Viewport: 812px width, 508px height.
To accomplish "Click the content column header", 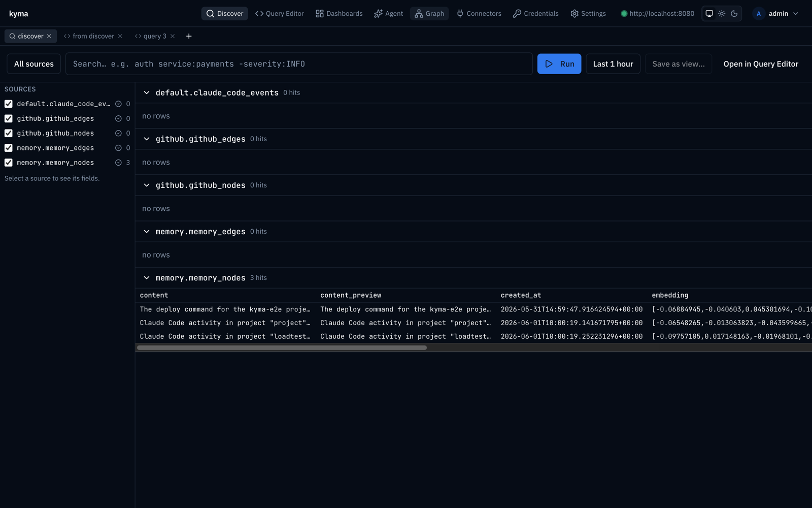I will pos(154,295).
